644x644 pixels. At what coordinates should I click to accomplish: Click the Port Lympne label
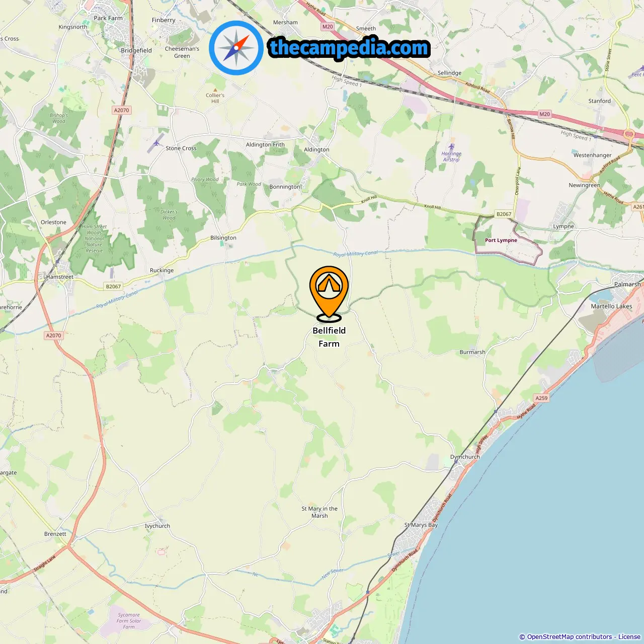501,240
